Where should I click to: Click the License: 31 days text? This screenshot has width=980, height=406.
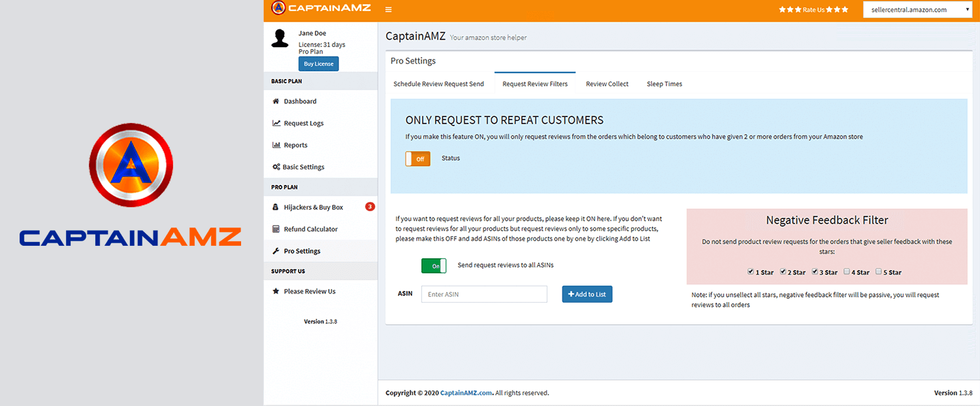click(322, 44)
